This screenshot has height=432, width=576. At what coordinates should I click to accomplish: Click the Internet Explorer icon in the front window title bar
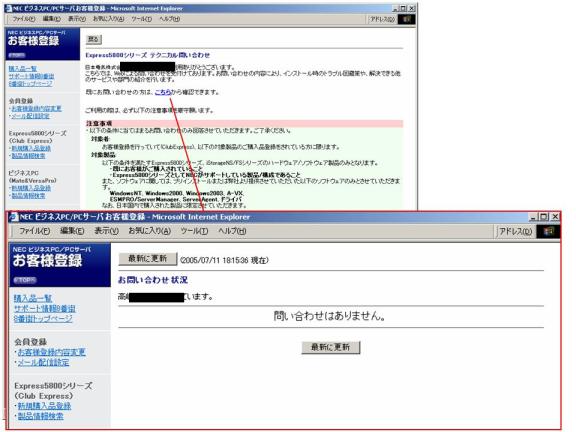[x=14, y=217]
